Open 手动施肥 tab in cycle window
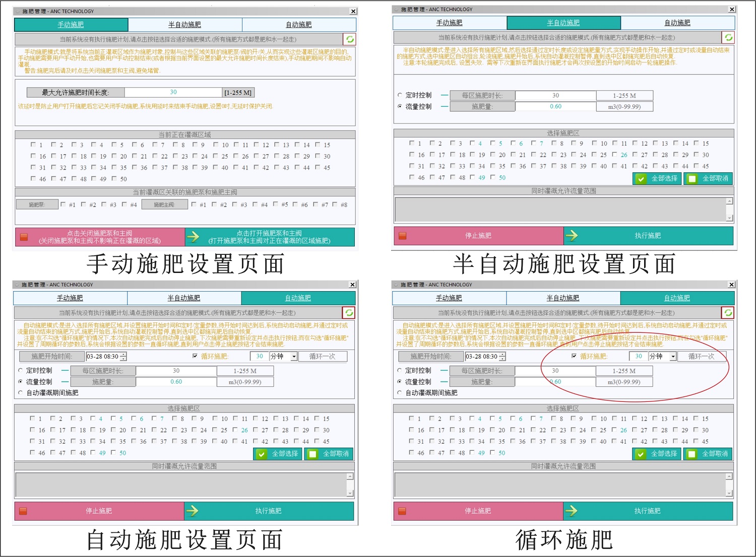The image size is (756, 557). (x=449, y=298)
